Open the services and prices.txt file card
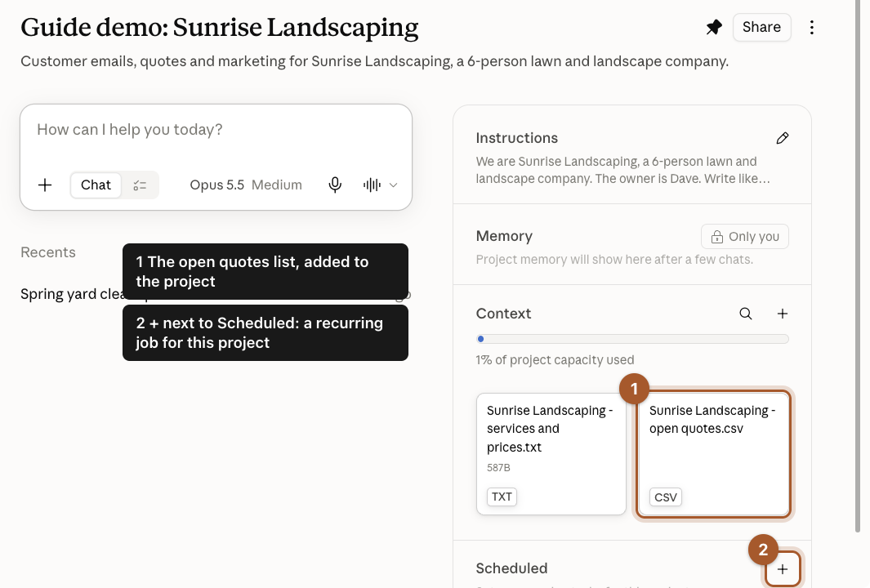 [x=551, y=454]
